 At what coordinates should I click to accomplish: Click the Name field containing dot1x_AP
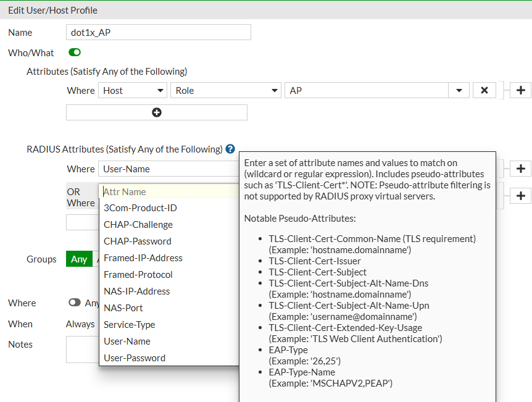click(158, 33)
